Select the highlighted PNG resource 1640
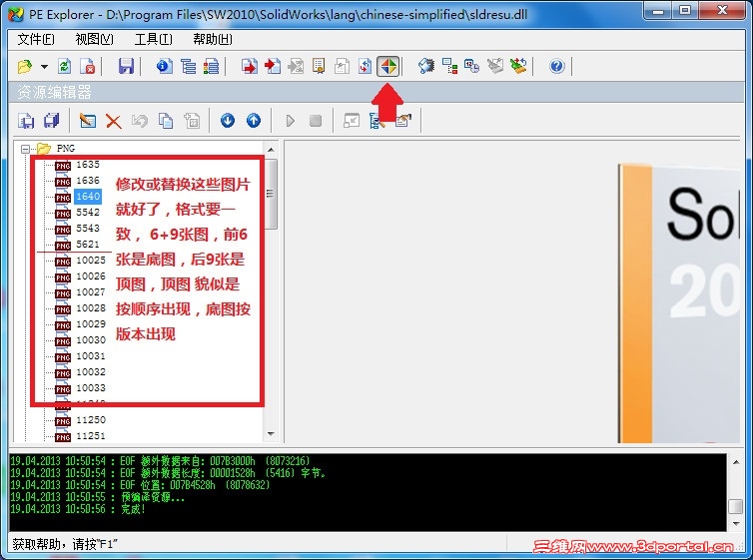Viewport: 753px width, 560px height. pyautogui.click(x=88, y=197)
